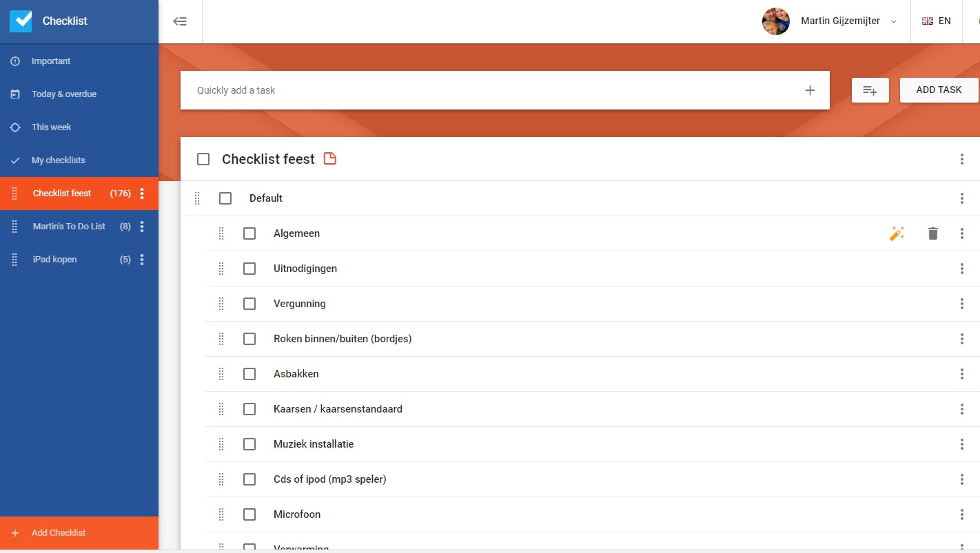
Task: Click the drag handle beside Vergunning
Action: pos(221,304)
